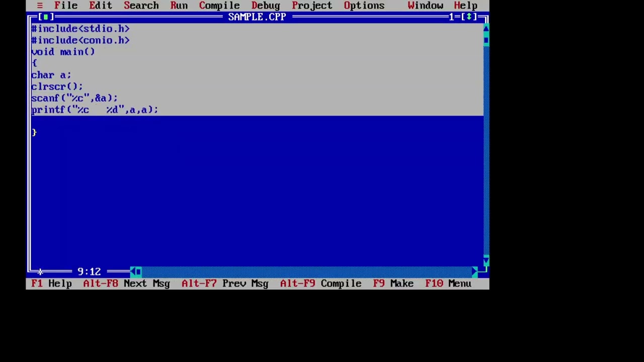Click the #include<stdio.h> line
This screenshot has height=362, width=644.
80,29
